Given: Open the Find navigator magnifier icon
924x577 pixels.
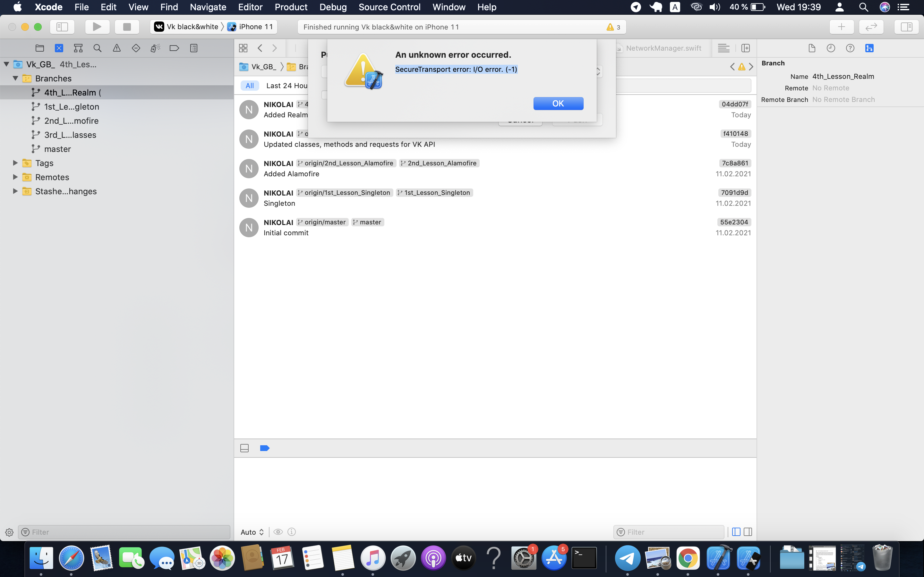Looking at the screenshot, I should [97, 48].
